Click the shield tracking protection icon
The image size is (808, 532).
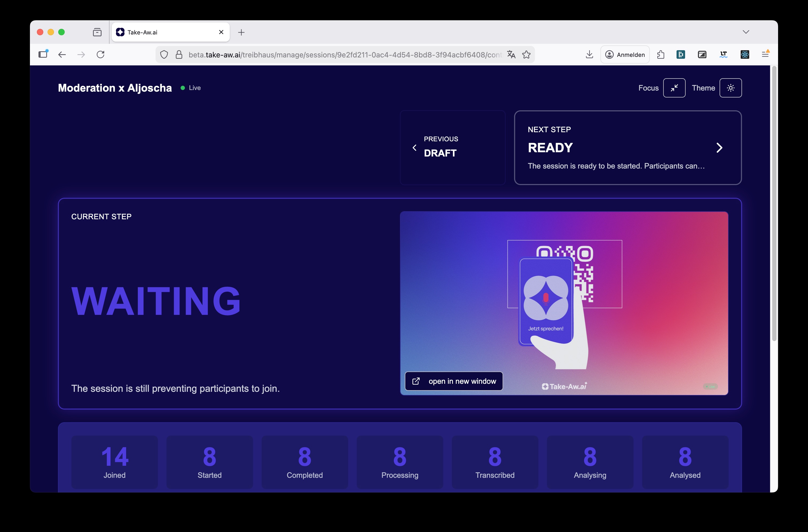click(x=164, y=54)
